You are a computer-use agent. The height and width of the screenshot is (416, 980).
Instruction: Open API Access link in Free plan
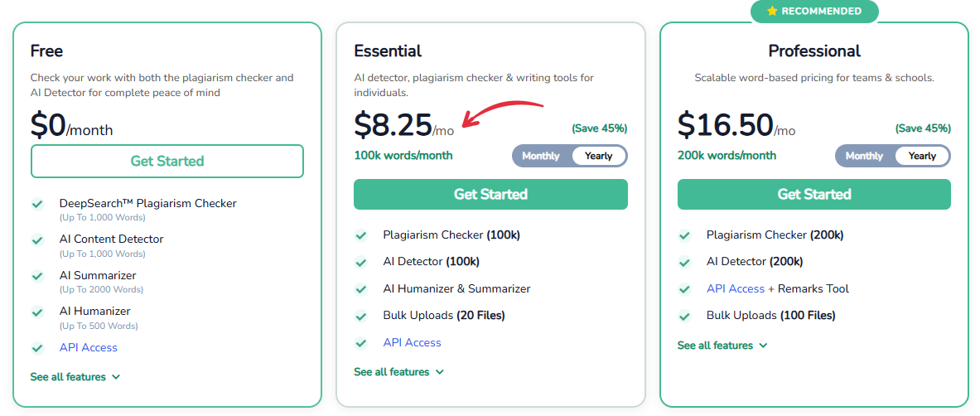(x=88, y=348)
